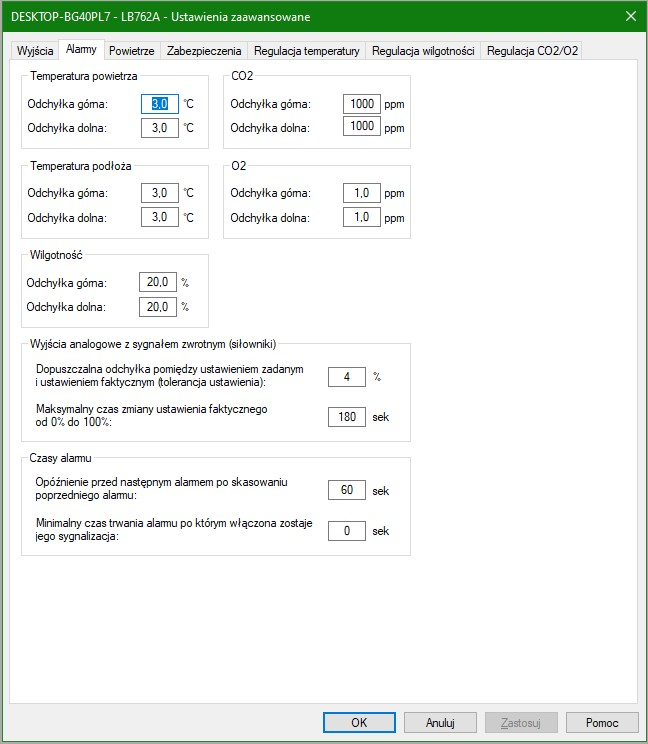The width and height of the screenshot is (648, 744).
Task: Click CO2 Odchyłka dolna 1000 ppm field
Action: (x=362, y=126)
